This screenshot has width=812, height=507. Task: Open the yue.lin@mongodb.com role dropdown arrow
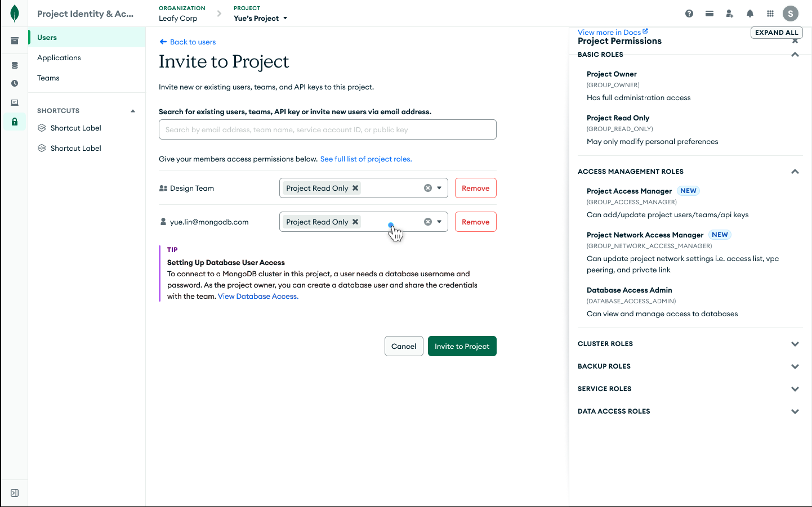(x=439, y=222)
